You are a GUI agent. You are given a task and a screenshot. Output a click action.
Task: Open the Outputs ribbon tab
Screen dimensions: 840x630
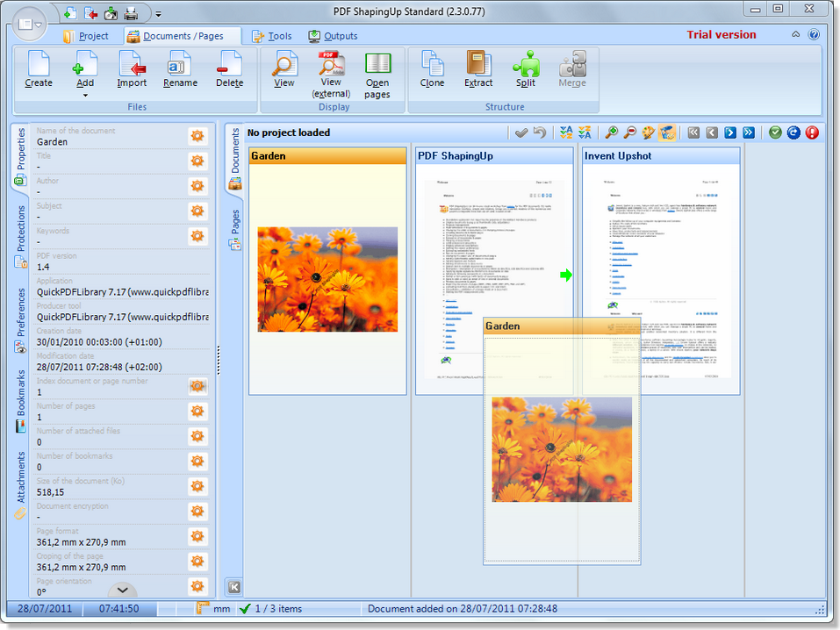[333, 36]
